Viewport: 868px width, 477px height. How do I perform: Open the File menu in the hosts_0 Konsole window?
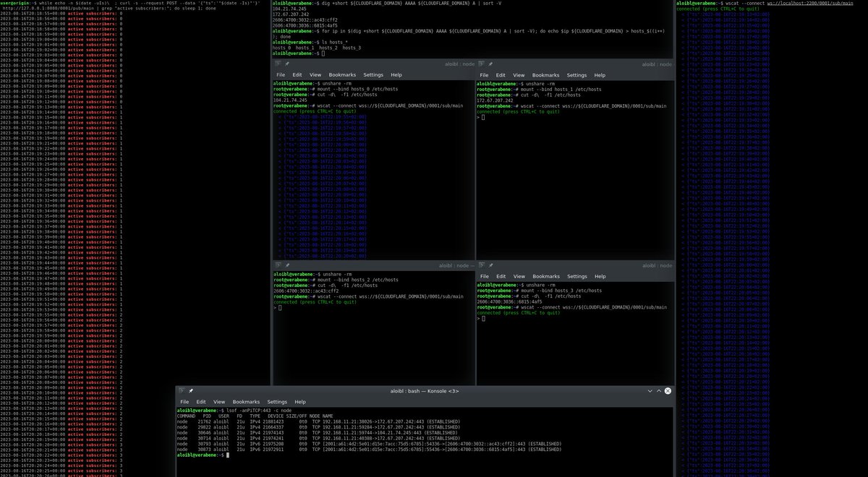pos(281,74)
